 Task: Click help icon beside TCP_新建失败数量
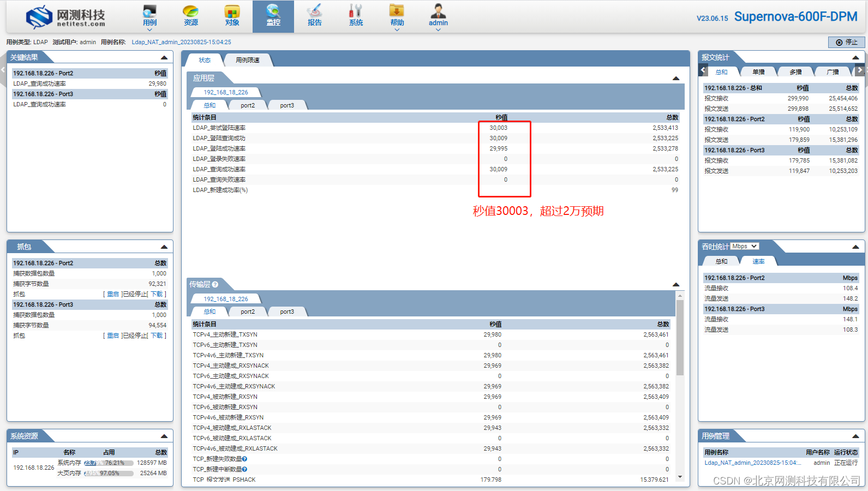click(x=244, y=459)
